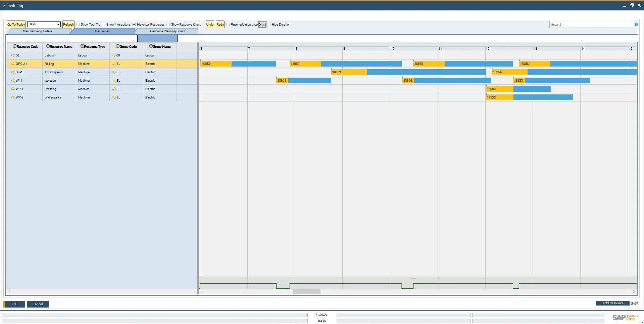Uncheck the Historical Resources checkbox
This screenshot has width=644, height=324.
tap(134, 25)
